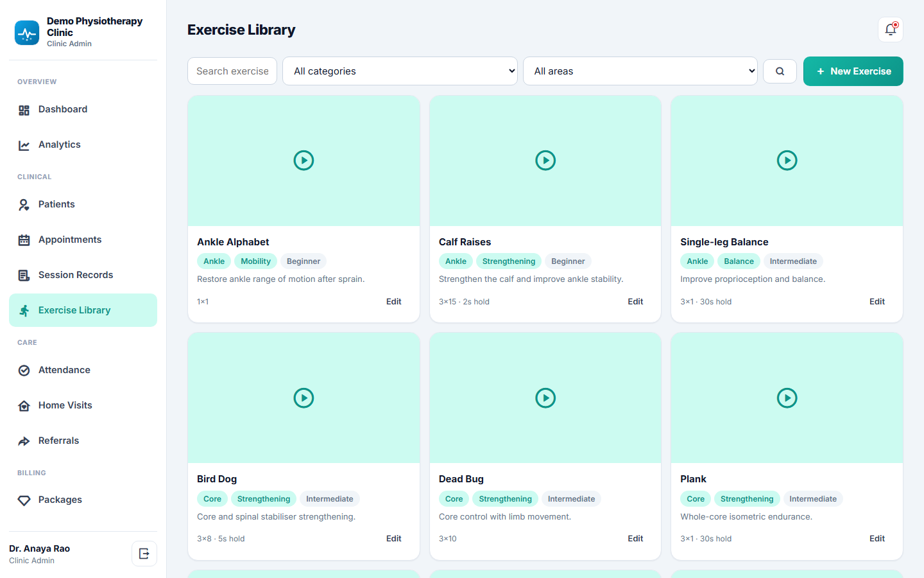Click the logout icon beside Dr. Anaya Rao
The width and height of the screenshot is (924, 578).
[x=144, y=554]
